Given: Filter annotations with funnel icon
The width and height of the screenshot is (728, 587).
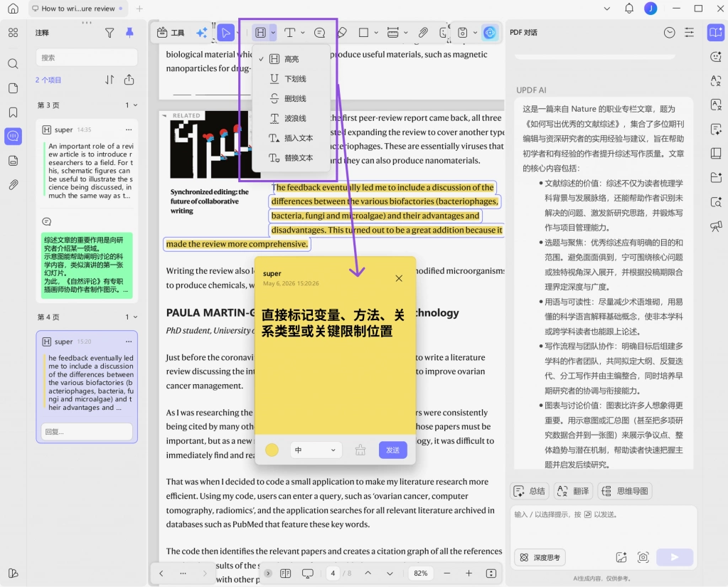Looking at the screenshot, I should 109,33.
